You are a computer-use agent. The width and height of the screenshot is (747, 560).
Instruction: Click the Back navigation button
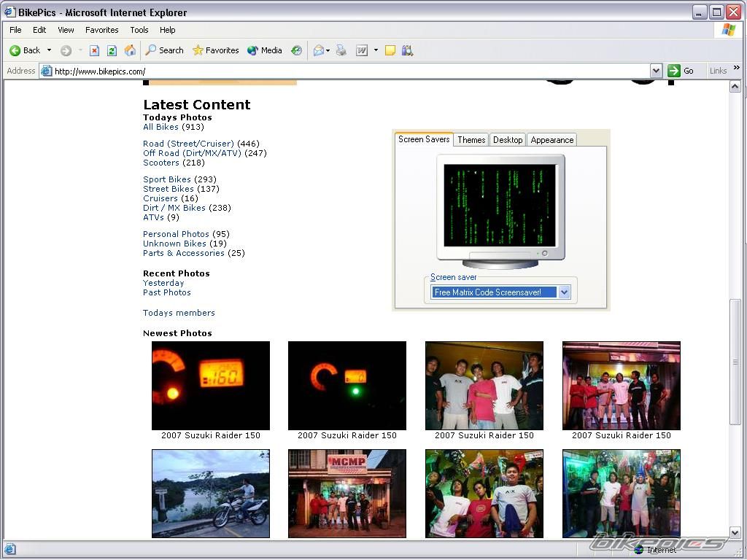[25, 50]
